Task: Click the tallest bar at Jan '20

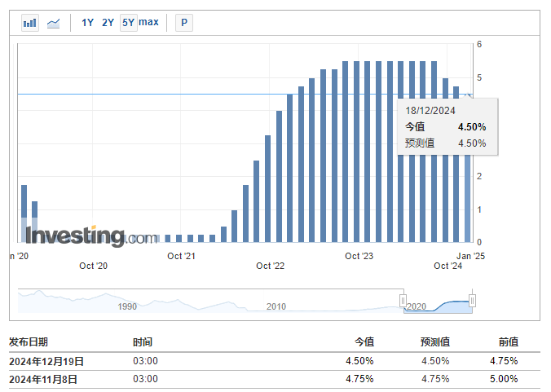Action: (x=24, y=214)
